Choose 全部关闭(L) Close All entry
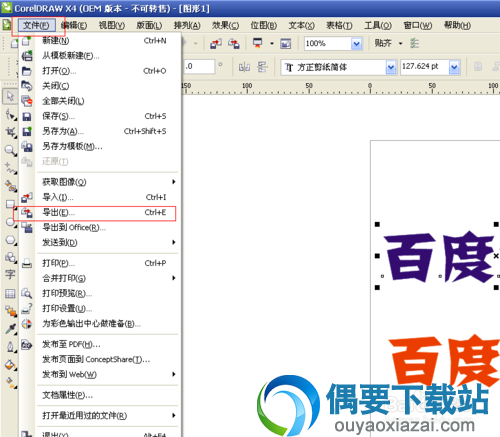This screenshot has width=500, height=437. click(100, 101)
